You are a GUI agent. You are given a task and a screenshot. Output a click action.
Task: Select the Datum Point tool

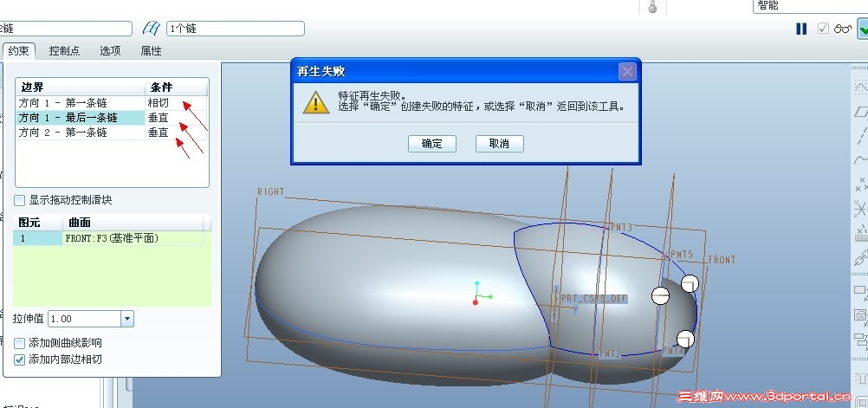click(x=860, y=184)
